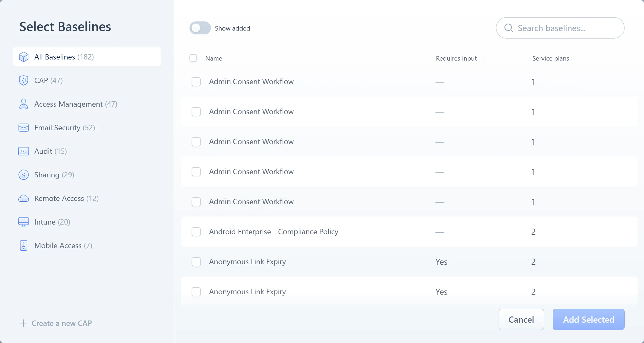Check the Android Enterprise - Compliance Policy checkbox
This screenshot has height=343, width=644.
tap(196, 232)
